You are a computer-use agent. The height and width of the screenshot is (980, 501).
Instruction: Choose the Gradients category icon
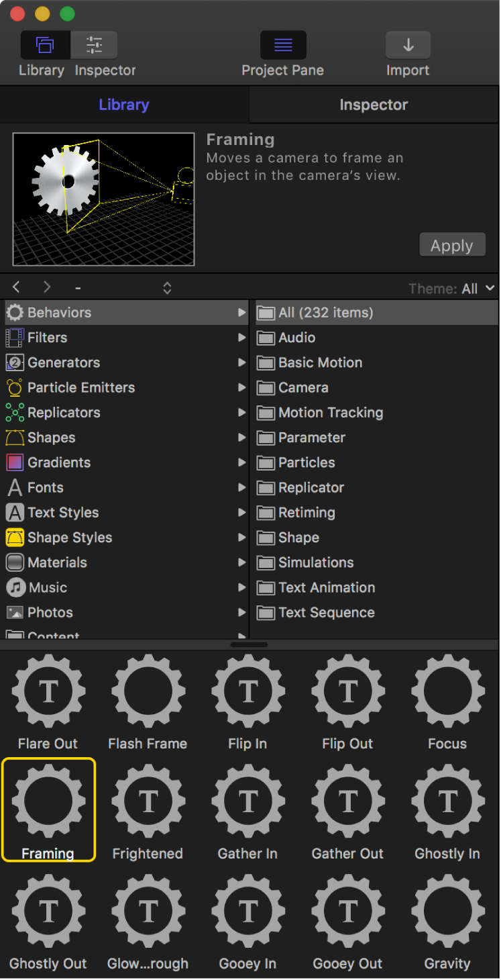point(15,462)
